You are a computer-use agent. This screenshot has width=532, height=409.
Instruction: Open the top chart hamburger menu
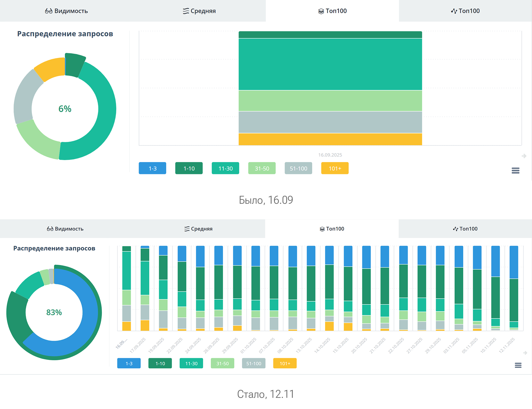(515, 171)
